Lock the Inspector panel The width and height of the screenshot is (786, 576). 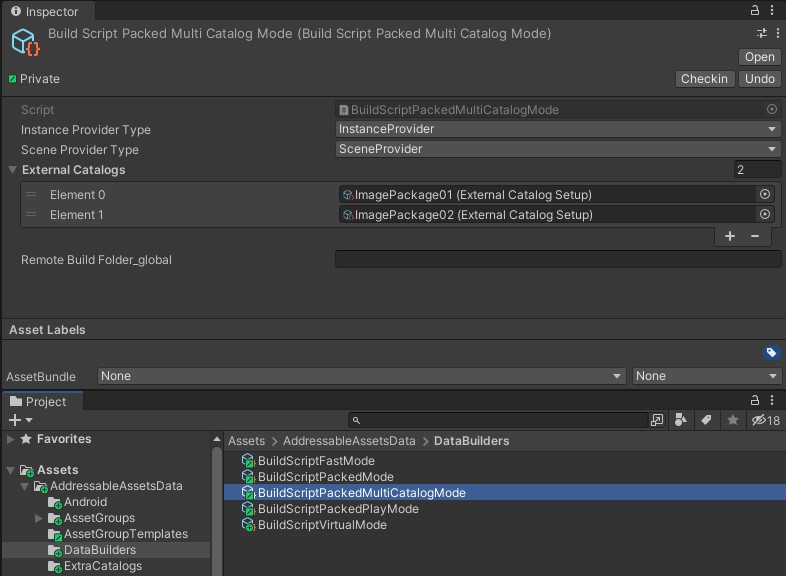click(x=754, y=10)
